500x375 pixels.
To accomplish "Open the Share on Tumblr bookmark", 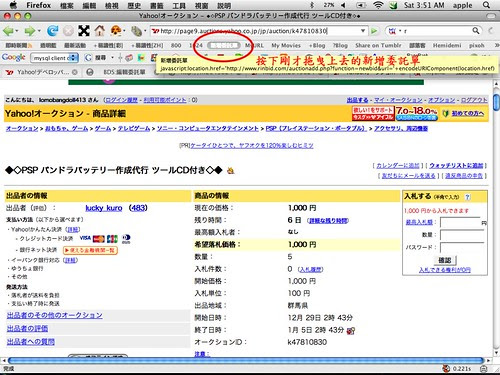I will [378, 45].
